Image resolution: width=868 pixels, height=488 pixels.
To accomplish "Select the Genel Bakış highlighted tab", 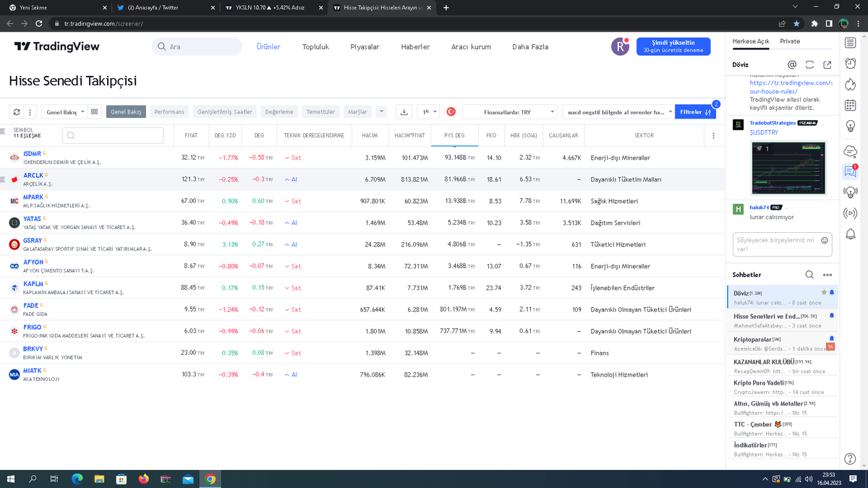I will (x=126, y=112).
